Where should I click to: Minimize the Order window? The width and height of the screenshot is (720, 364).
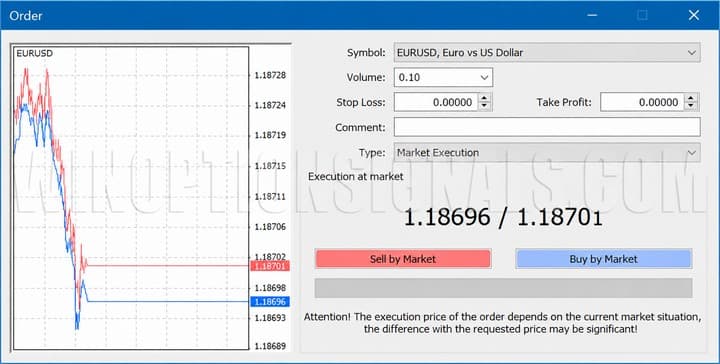(592, 15)
